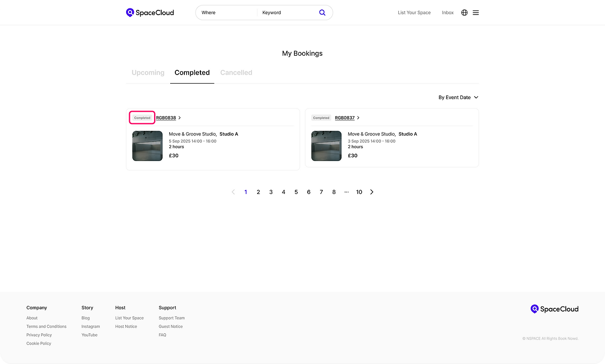Select the Completed tab
Screen dimensions: 605x364
pos(192,73)
